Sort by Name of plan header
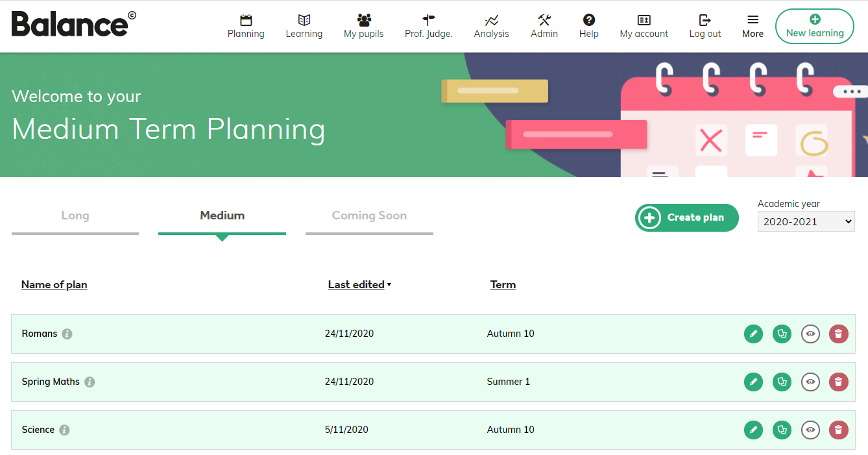Screen dimensions: 868x455 point(54,284)
